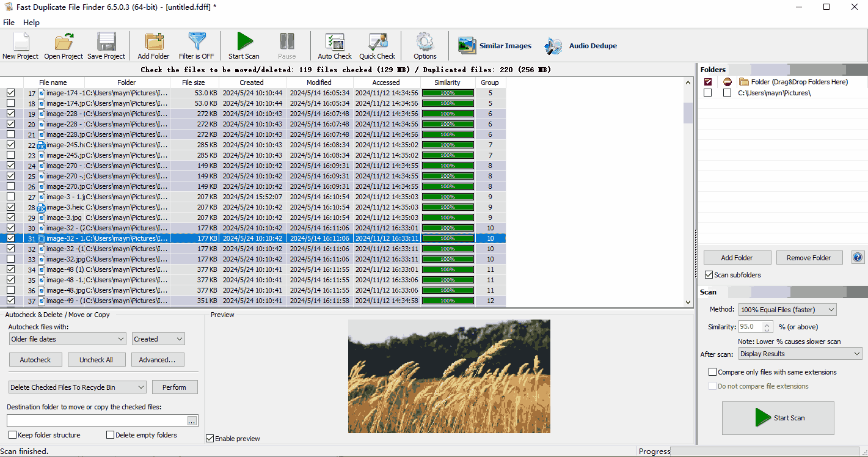868x457 pixels.
Task: Click the destination folder input field
Action: coord(97,421)
